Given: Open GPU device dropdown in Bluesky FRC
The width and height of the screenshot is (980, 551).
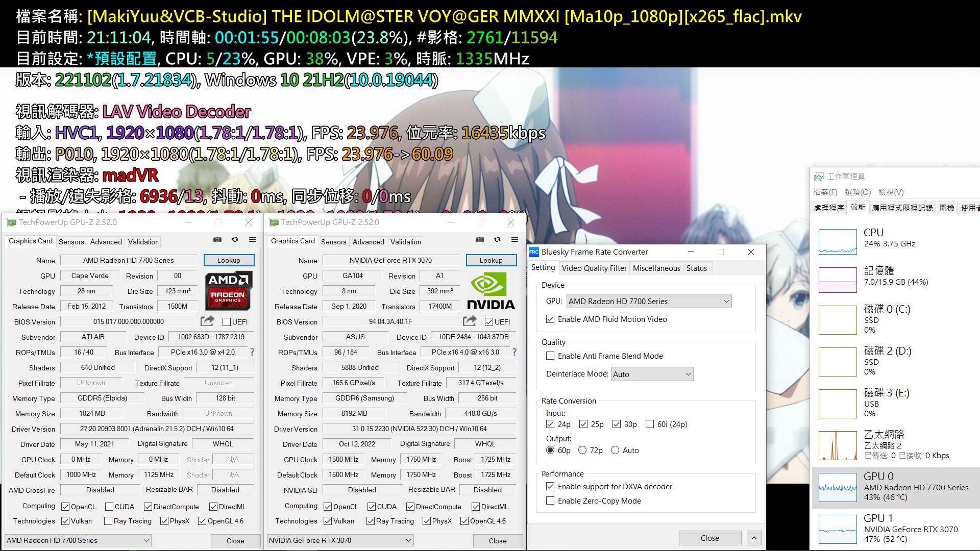Looking at the screenshot, I should [649, 301].
